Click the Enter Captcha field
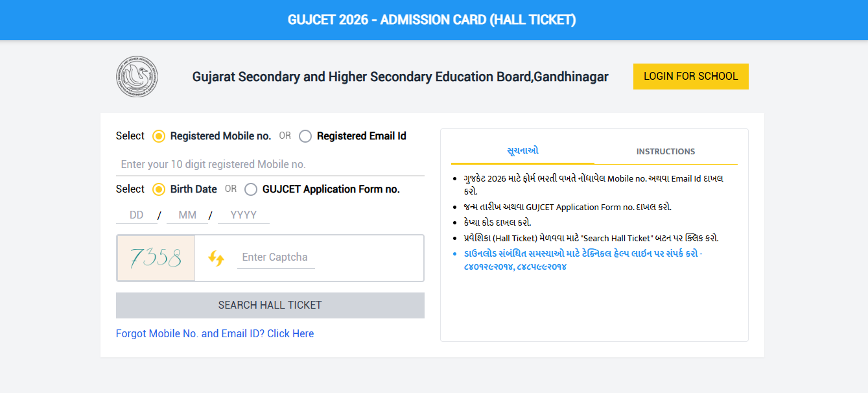The height and width of the screenshot is (393, 868). tap(275, 257)
